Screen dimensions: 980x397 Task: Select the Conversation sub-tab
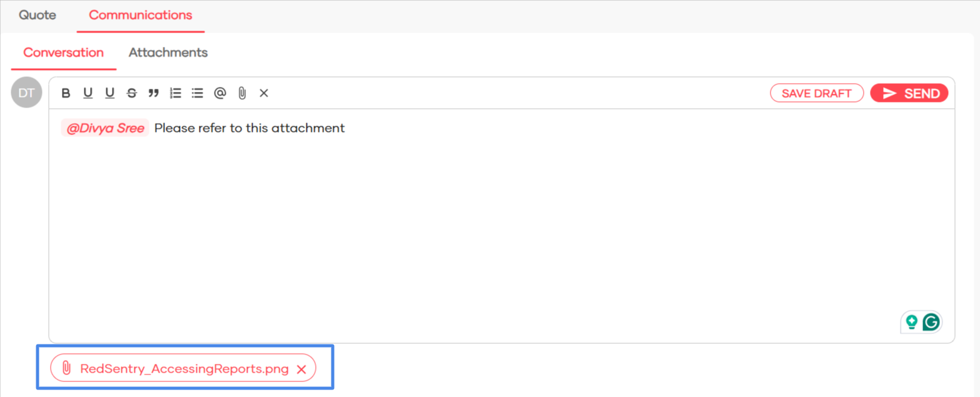64,53
